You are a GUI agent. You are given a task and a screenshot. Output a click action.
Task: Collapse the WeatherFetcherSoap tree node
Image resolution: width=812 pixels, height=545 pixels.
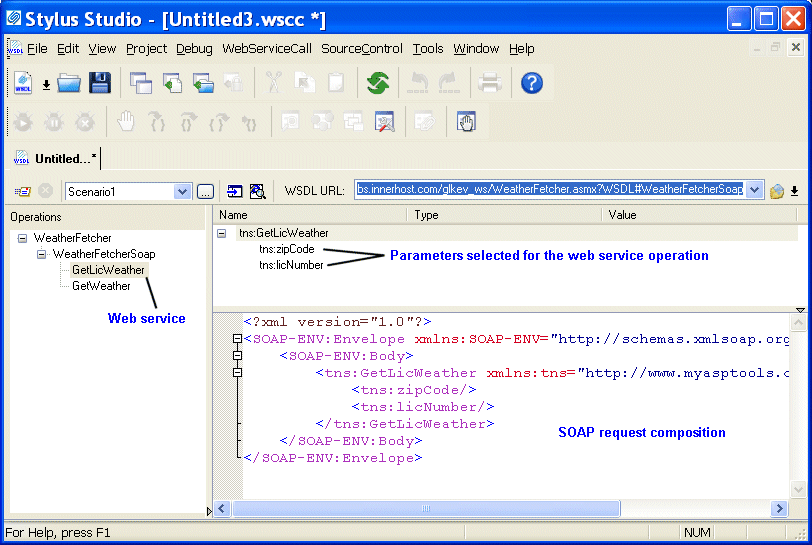coord(42,254)
